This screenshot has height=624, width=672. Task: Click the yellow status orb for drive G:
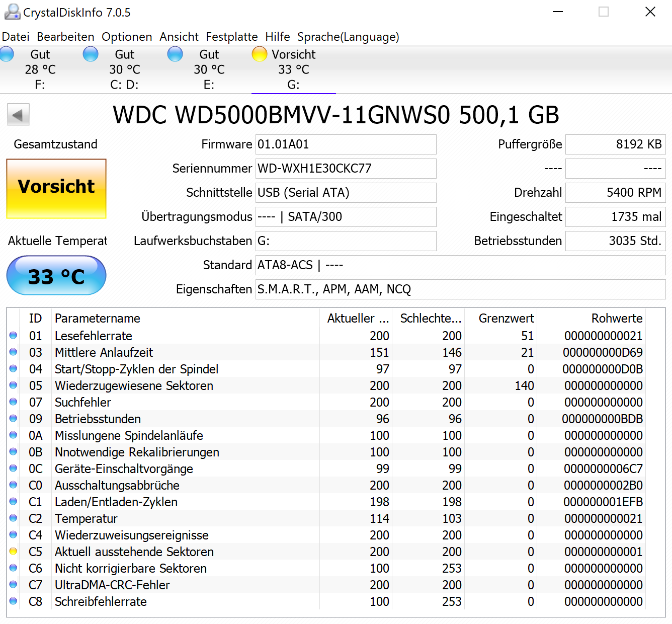(260, 54)
